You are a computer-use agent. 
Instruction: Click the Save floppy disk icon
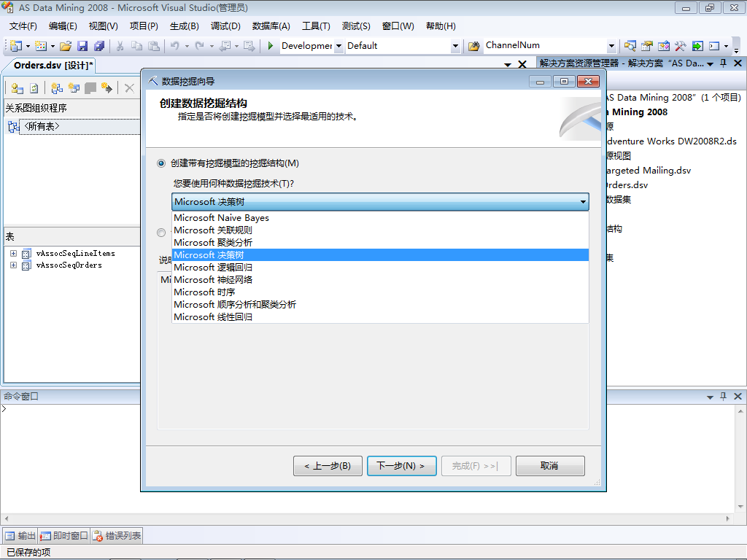pos(82,46)
